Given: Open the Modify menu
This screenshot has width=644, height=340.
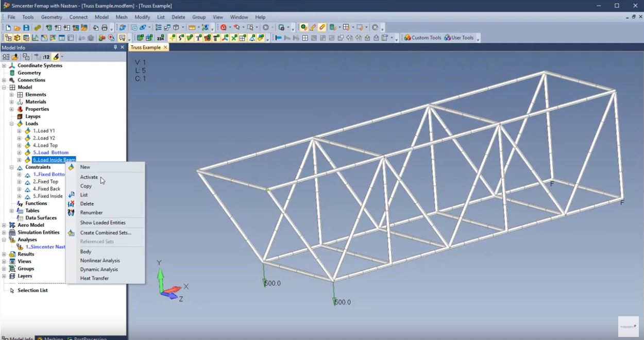Looking at the screenshot, I should (x=142, y=17).
